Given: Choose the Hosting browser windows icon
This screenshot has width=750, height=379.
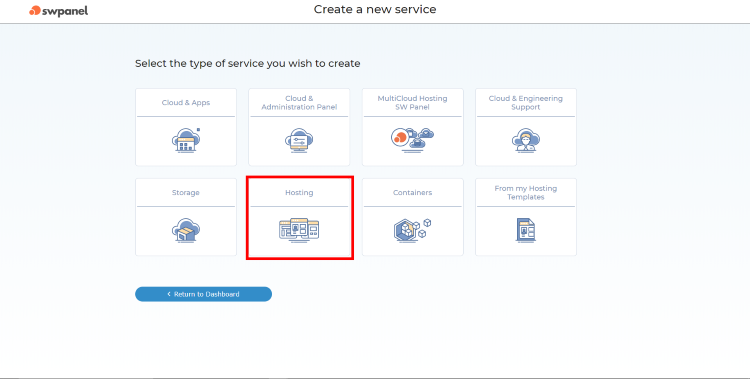Looking at the screenshot, I should [299, 230].
